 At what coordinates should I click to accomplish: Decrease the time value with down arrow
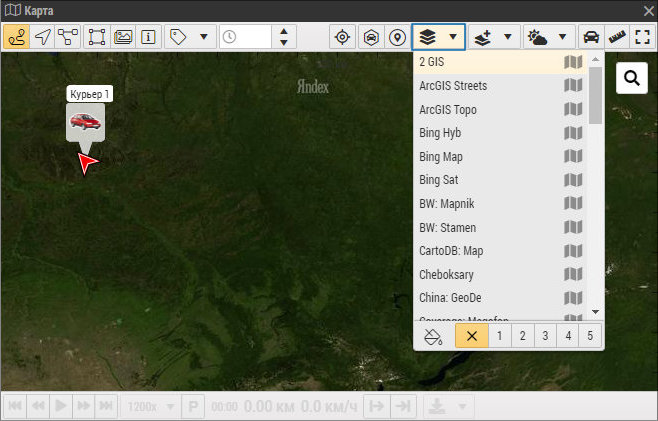click(x=284, y=42)
